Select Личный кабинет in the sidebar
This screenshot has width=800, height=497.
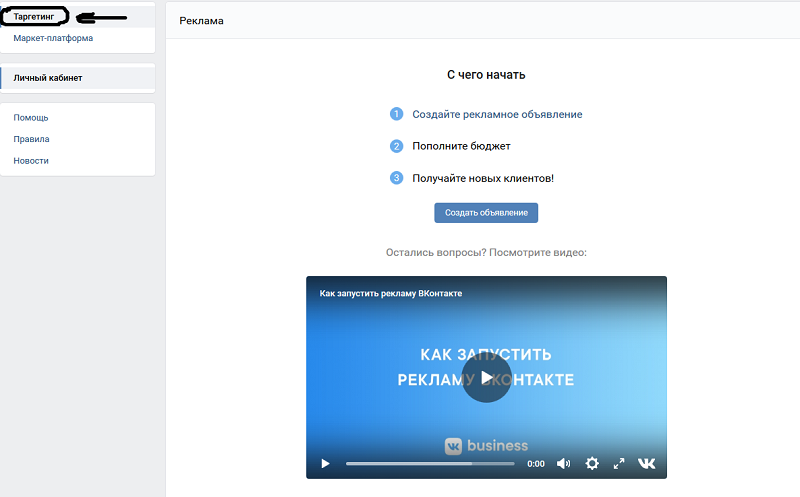coord(78,78)
